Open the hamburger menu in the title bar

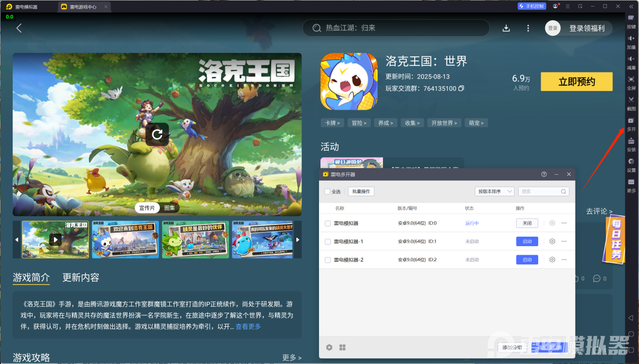[x=568, y=7]
